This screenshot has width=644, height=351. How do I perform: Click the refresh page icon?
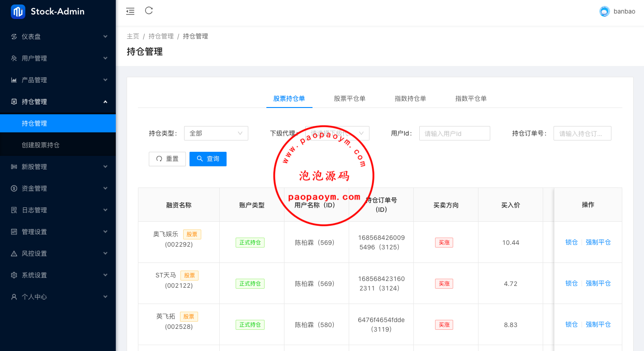click(149, 11)
